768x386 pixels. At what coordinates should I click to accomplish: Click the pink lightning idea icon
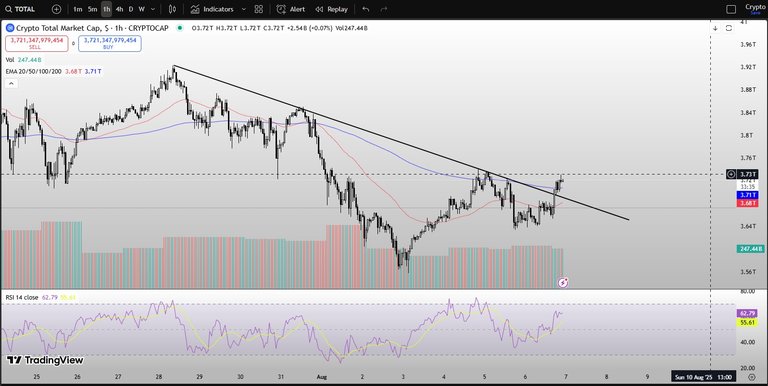click(x=563, y=283)
